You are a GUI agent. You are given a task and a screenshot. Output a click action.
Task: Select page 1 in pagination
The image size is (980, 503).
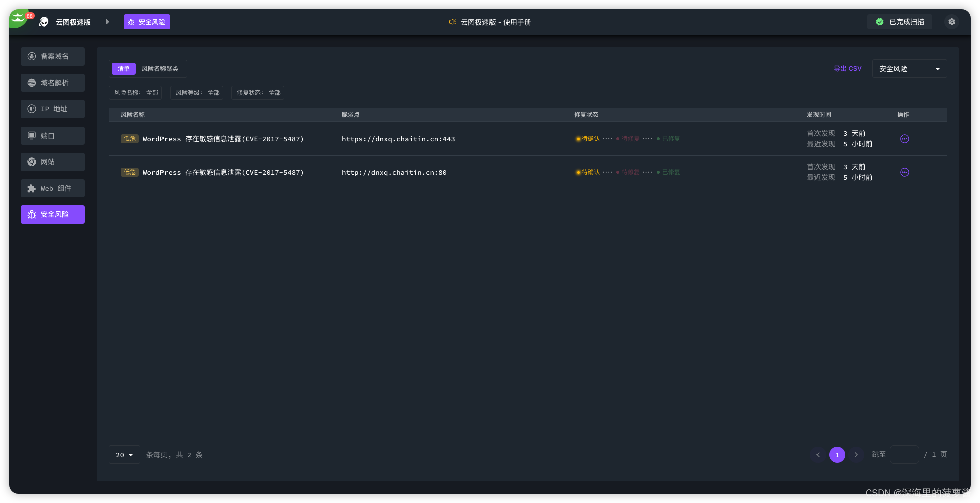837,455
